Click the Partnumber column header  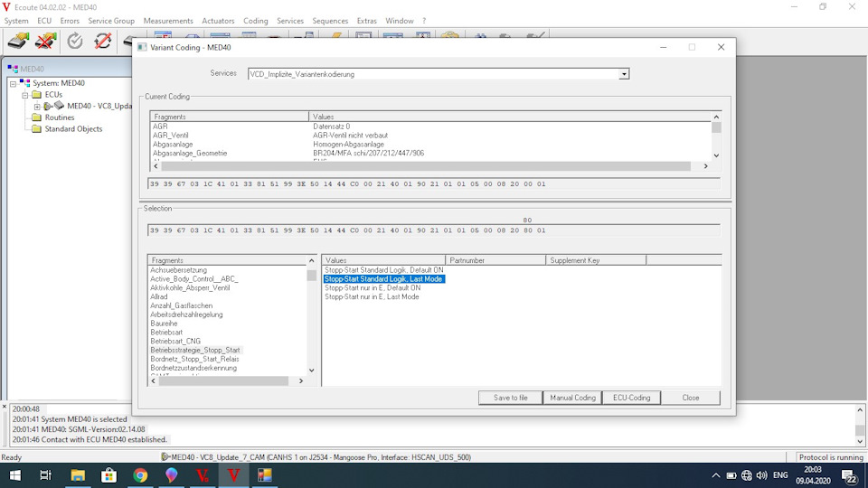pos(495,260)
